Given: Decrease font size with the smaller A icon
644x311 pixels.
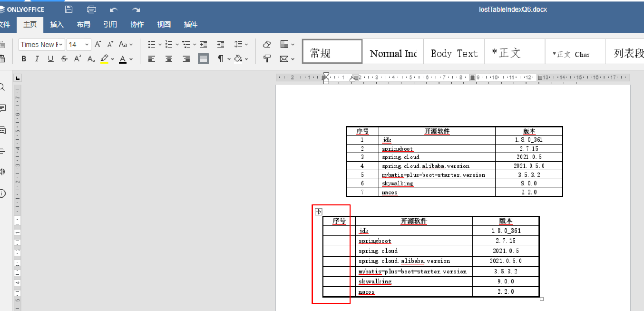Looking at the screenshot, I should click(x=110, y=44).
